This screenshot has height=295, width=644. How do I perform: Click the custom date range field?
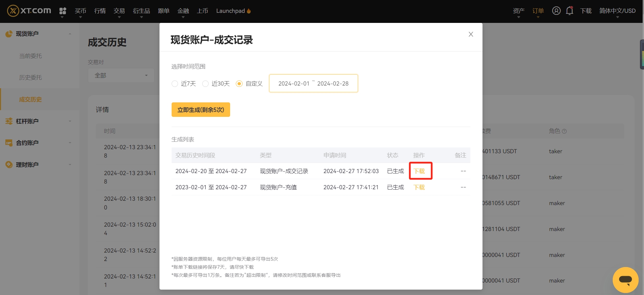click(314, 84)
